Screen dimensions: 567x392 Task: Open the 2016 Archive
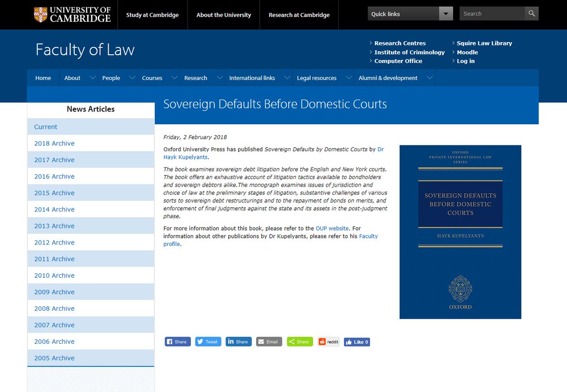tap(91, 176)
